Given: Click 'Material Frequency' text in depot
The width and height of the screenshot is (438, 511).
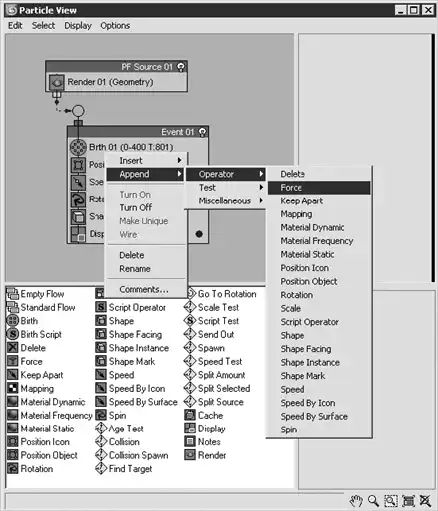Looking at the screenshot, I should (56, 415).
